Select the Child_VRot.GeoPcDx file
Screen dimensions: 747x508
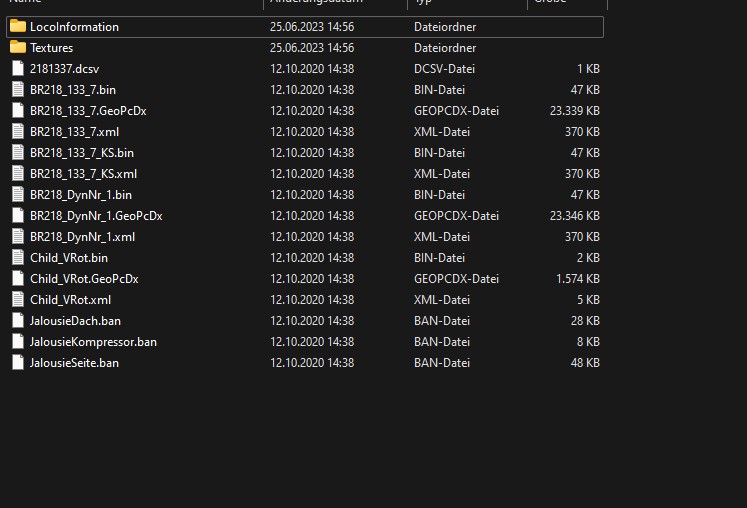(x=84, y=279)
